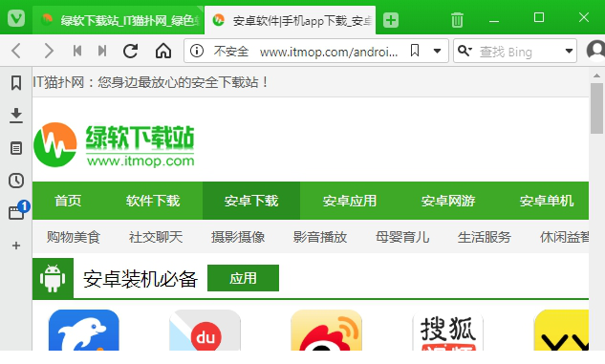This screenshot has height=364, width=605.
Task: Reload the current page
Action: tap(131, 51)
